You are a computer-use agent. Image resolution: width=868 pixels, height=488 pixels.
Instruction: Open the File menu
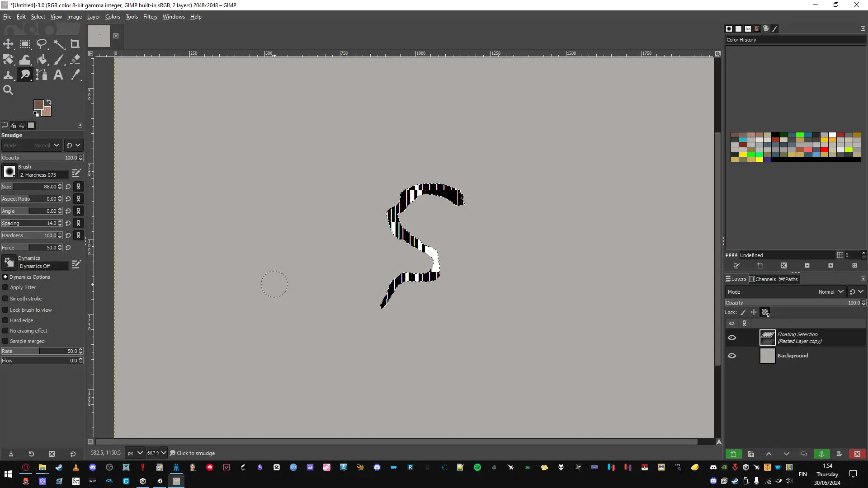point(7,17)
